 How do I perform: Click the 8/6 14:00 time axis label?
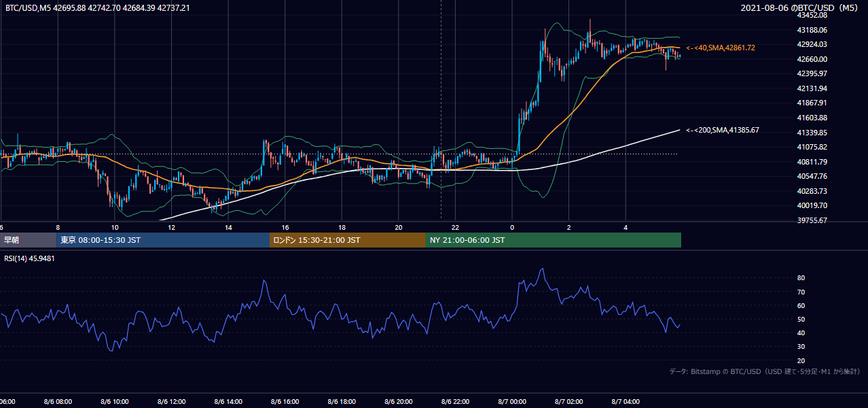[228, 402]
